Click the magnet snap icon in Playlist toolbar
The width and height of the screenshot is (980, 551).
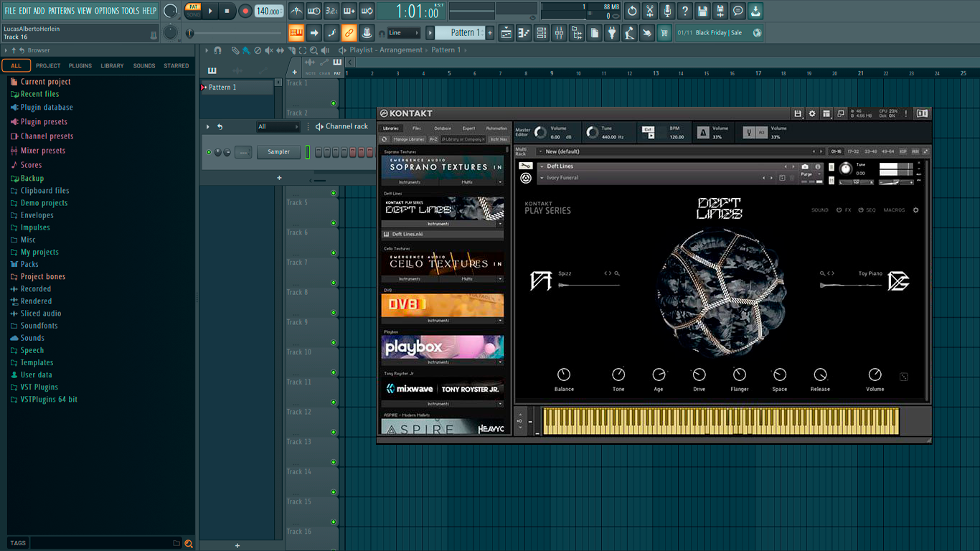218,50
